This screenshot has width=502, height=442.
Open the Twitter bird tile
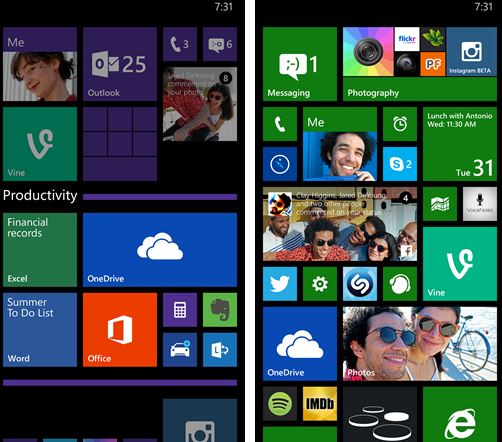(x=280, y=284)
